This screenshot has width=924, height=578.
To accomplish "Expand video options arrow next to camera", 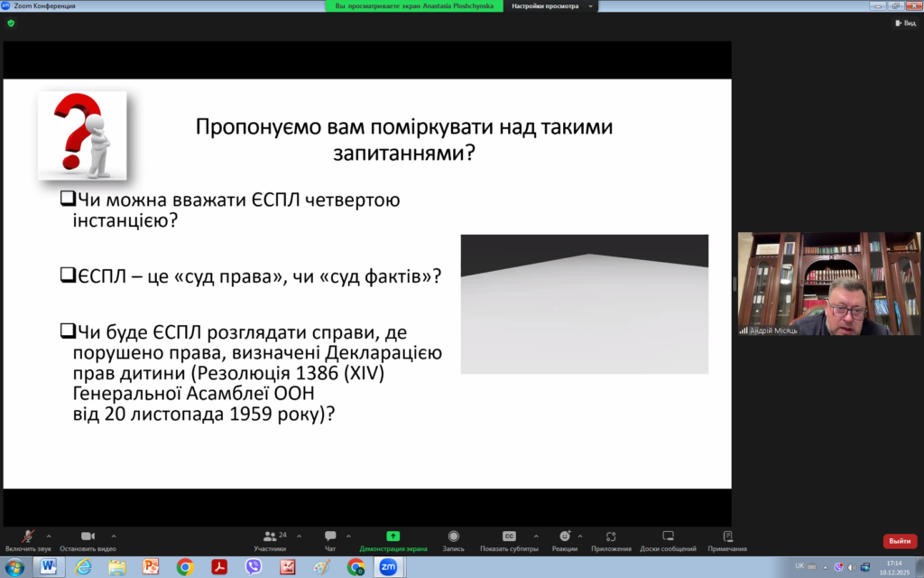I will coord(114,536).
